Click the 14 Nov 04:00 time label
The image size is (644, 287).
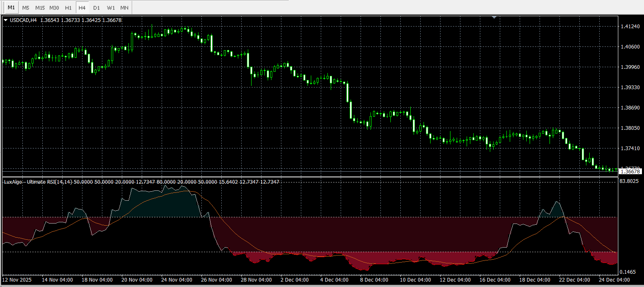(x=57, y=280)
